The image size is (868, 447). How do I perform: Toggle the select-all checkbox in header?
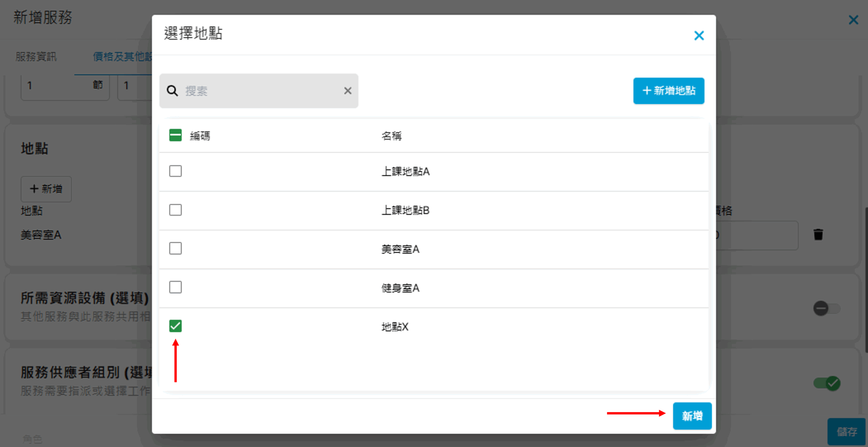(x=175, y=135)
